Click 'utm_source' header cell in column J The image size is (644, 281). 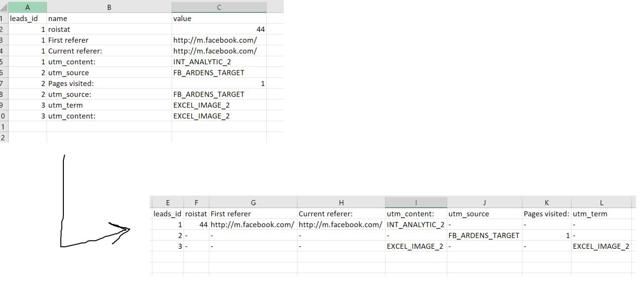[x=485, y=214]
